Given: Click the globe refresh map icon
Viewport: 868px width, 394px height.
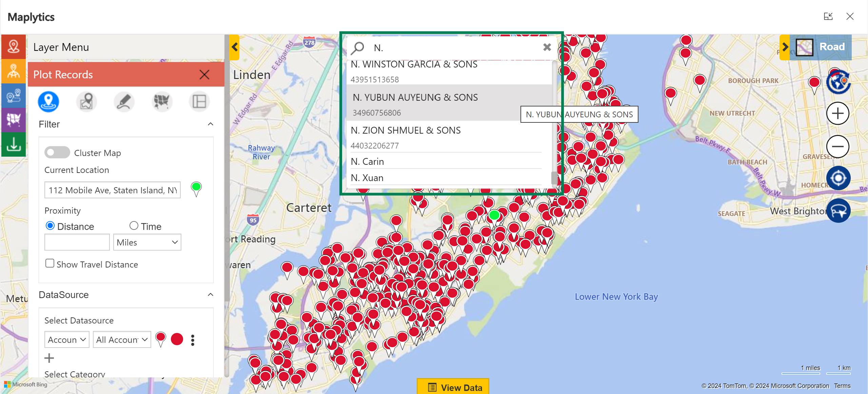Looking at the screenshot, I should [x=838, y=81].
